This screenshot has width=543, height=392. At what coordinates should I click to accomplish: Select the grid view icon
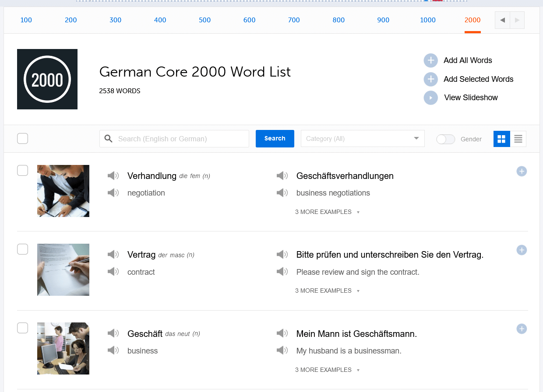(x=501, y=139)
